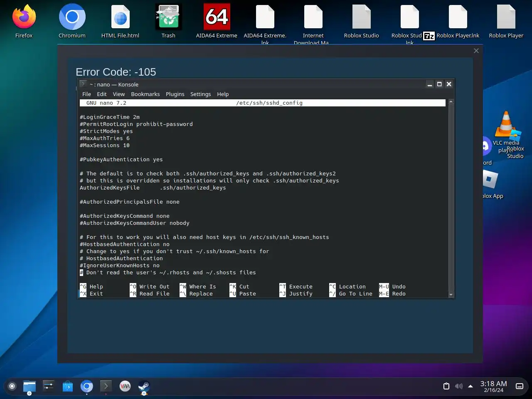This screenshot has width=532, height=399.
Task: Click the M-U Undo shortcut label
Action: click(392, 286)
